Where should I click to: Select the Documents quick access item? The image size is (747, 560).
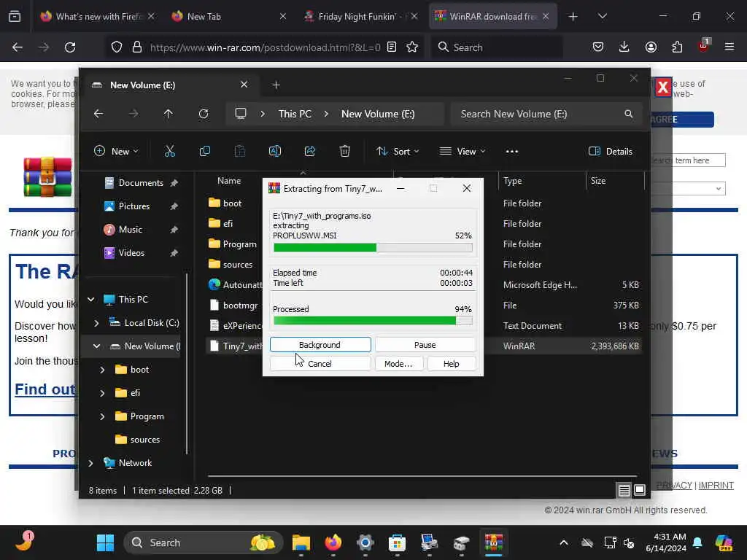[141, 183]
